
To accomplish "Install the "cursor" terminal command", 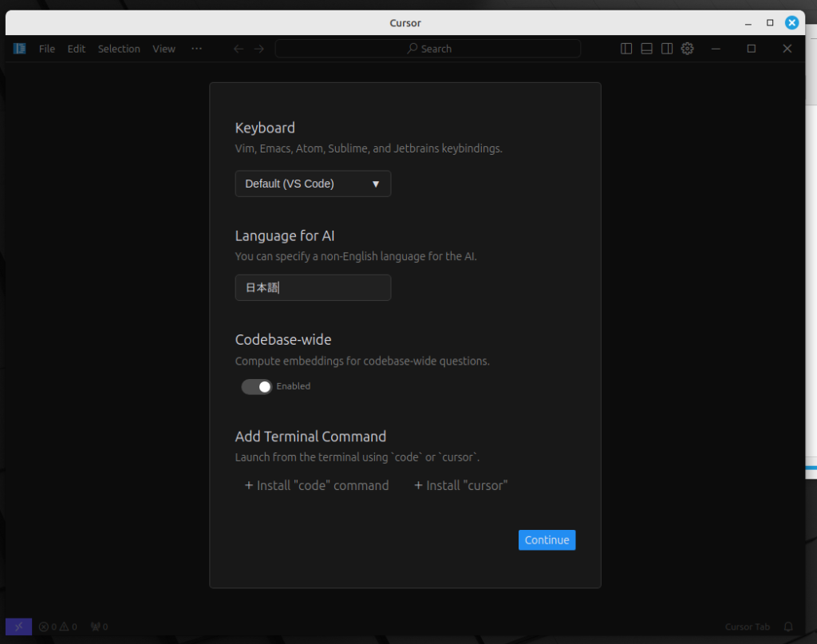I will click(x=460, y=485).
